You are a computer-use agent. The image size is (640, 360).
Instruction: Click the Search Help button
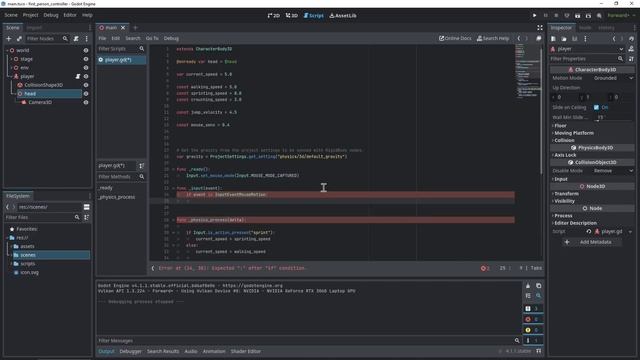click(x=493, y=38)
